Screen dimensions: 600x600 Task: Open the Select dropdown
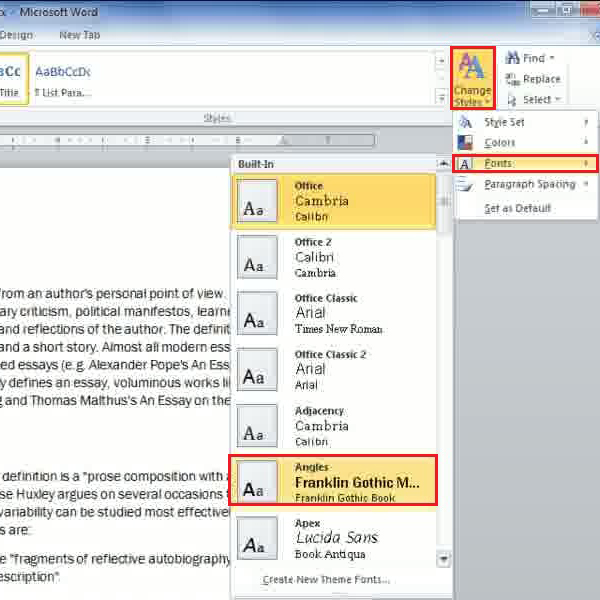tap(534, 99)
